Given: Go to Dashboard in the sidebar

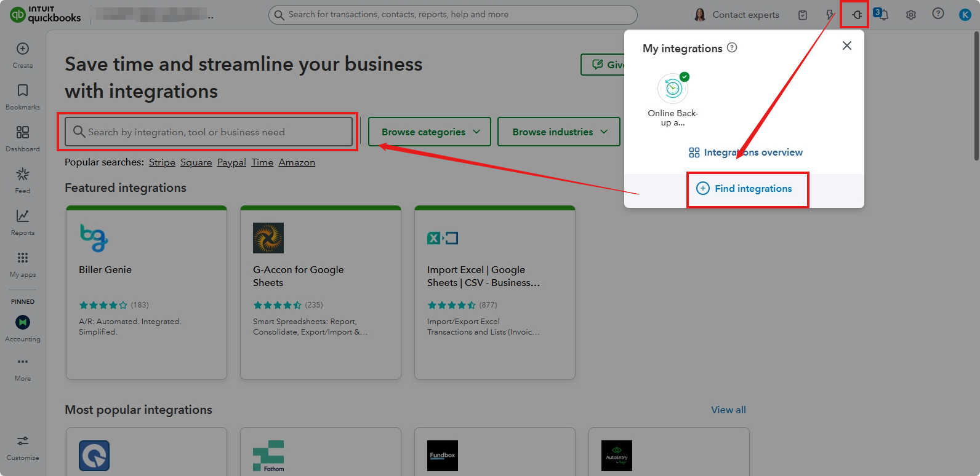Looking at the screenshot, I should tap(23, 139).
